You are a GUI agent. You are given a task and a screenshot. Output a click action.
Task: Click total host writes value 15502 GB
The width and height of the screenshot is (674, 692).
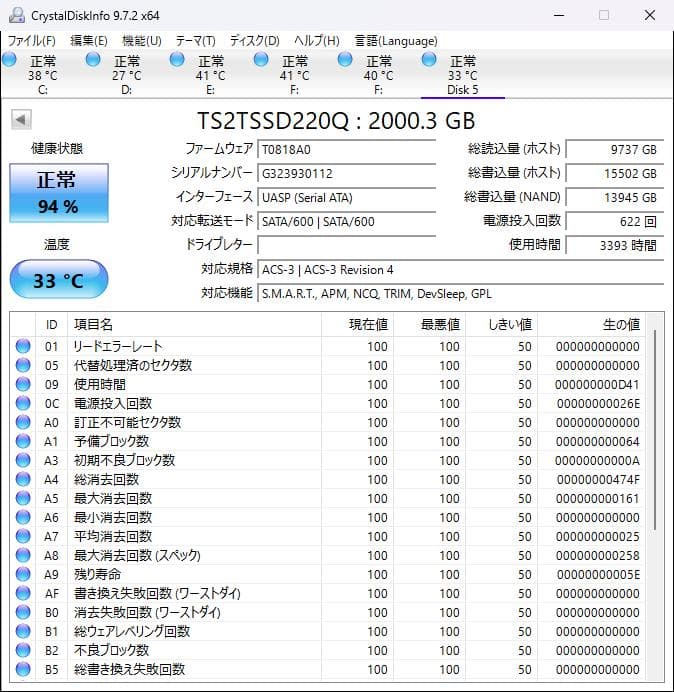(x=614, y=173)
